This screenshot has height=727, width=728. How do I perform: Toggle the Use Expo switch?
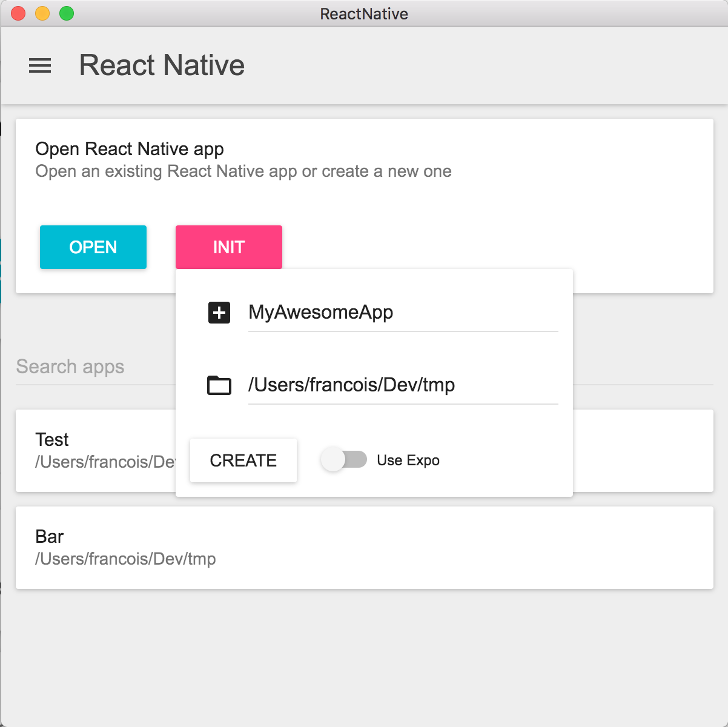point(344,460)
